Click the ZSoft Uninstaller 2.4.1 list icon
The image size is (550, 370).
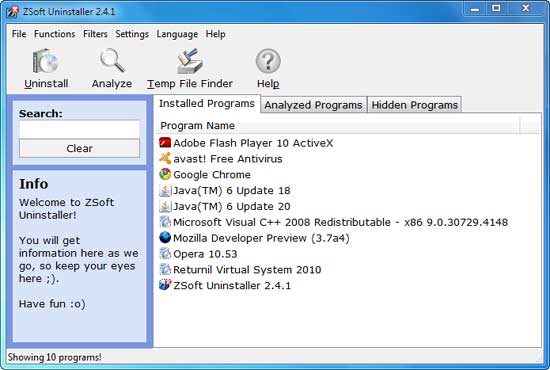165,285
